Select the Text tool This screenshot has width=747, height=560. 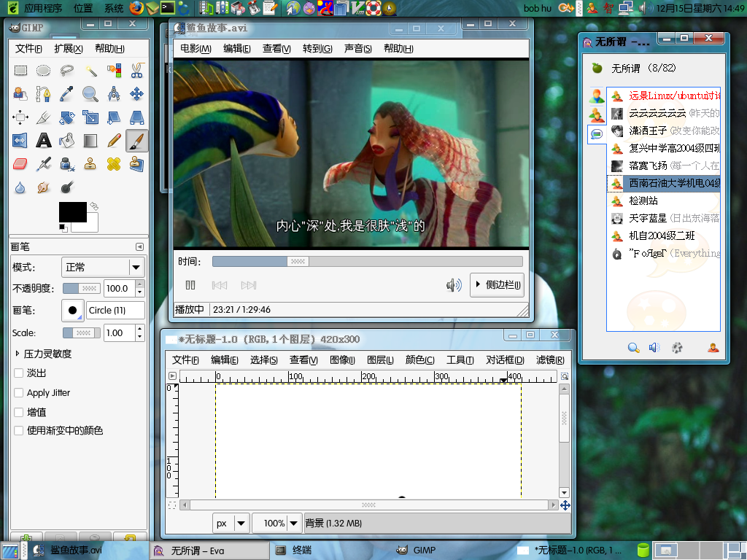pyautogui.click(x=43, y=141)
